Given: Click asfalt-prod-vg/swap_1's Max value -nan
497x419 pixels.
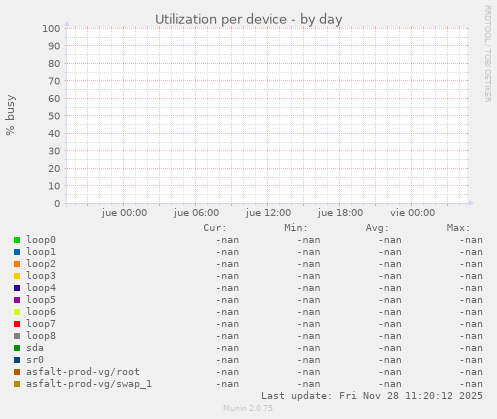Looking at the screenshot, I should click(x=471, y=384).
